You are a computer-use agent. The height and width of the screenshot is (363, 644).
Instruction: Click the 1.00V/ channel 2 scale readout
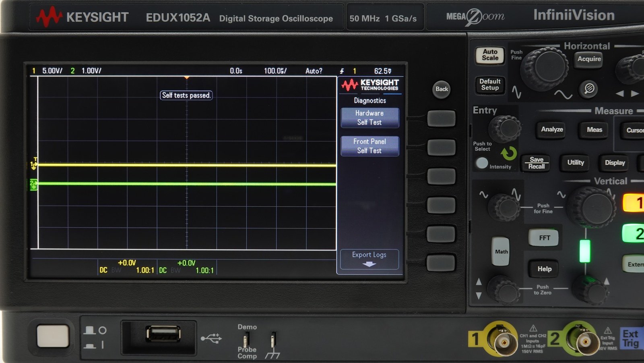tap(91, 71)
